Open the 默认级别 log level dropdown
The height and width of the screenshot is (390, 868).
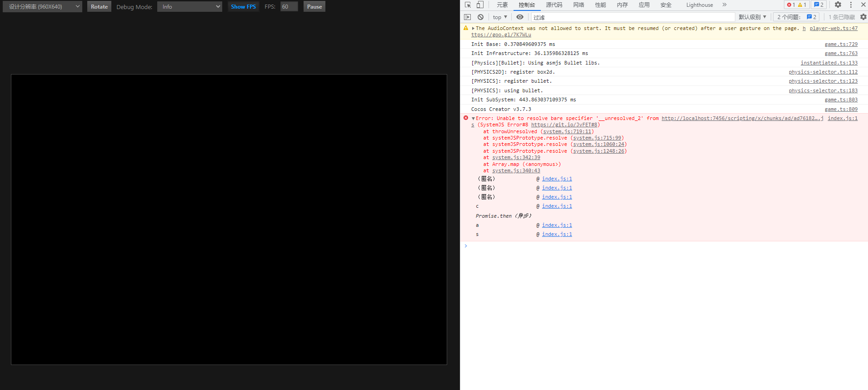[753, 17]
